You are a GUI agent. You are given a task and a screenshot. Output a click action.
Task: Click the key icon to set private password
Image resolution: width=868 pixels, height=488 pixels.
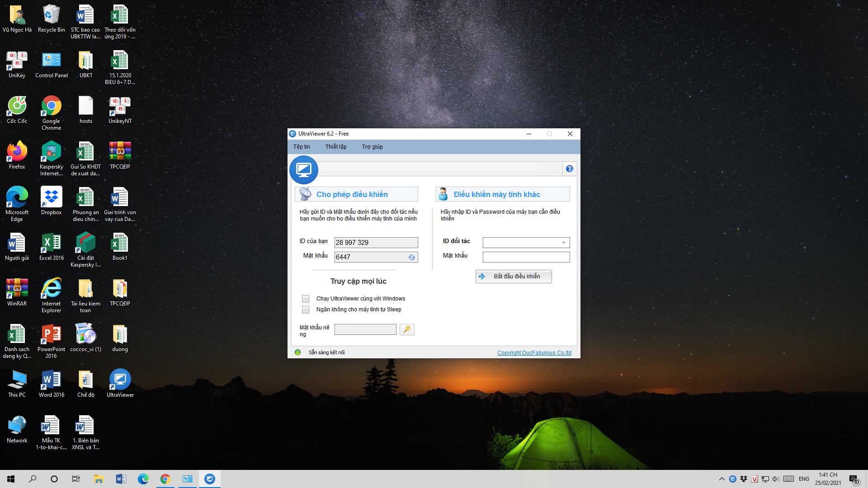[x=407, y=329]
